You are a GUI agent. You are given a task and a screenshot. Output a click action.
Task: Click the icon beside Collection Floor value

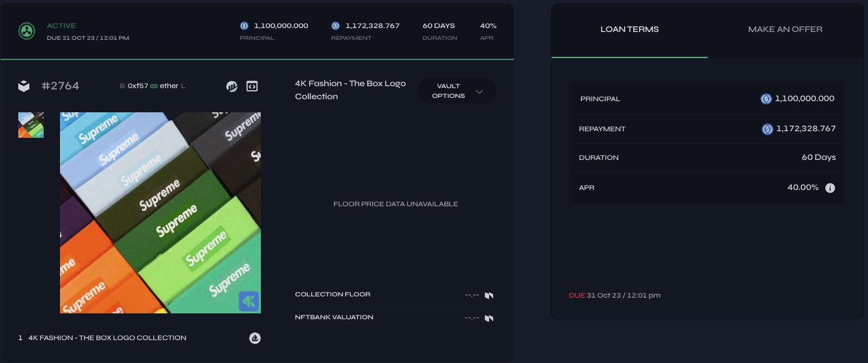click(489, 295)
